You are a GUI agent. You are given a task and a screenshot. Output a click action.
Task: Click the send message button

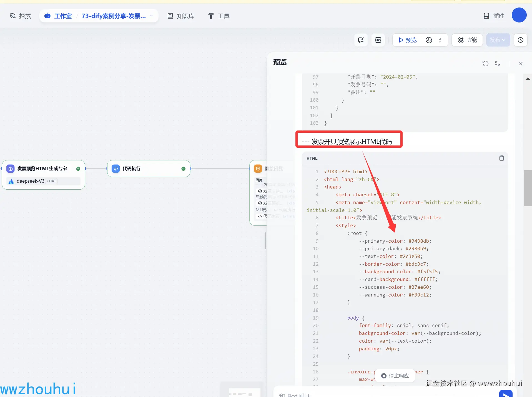pos(506,394)
